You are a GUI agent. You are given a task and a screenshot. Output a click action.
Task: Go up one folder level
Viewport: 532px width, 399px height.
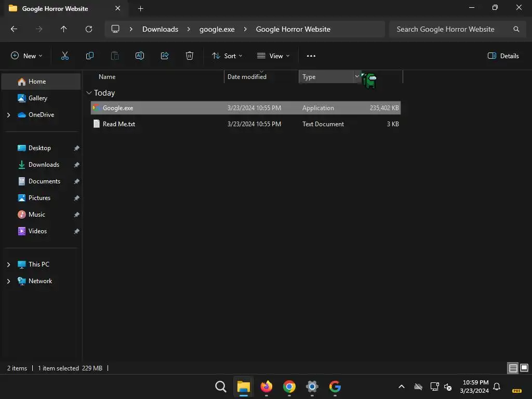click(x=63, y=29)
